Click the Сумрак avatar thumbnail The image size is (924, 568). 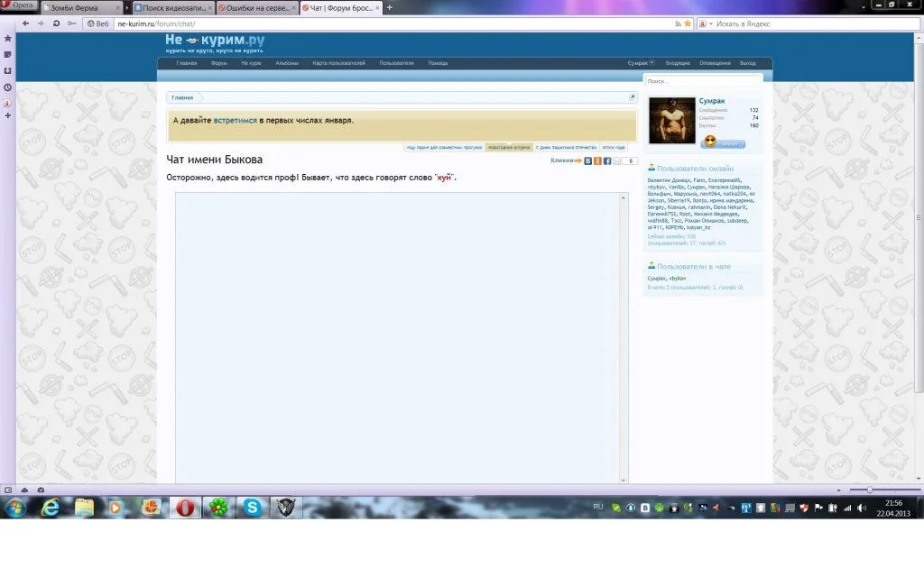(671, 121)
